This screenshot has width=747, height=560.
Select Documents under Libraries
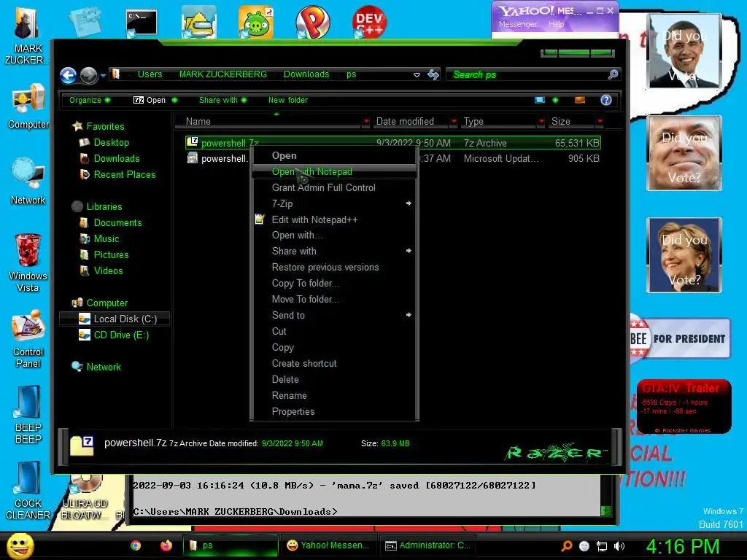point(117,223)
